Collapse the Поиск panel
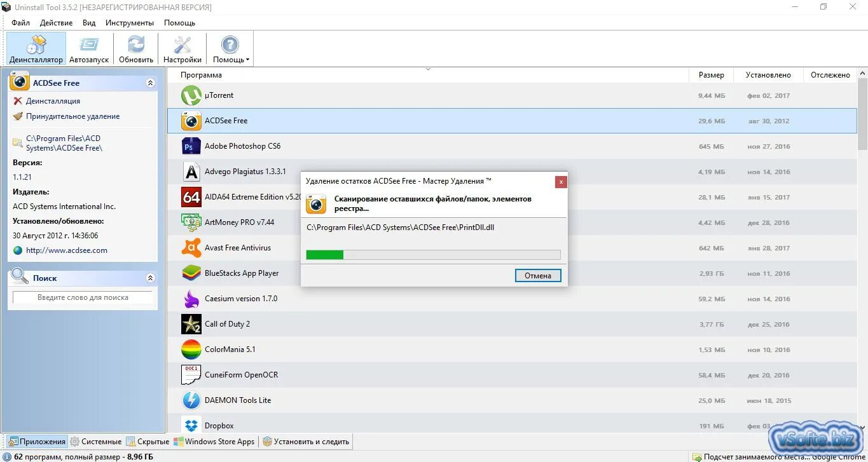This screenshot has height=462, width=868. coord(151,278)
